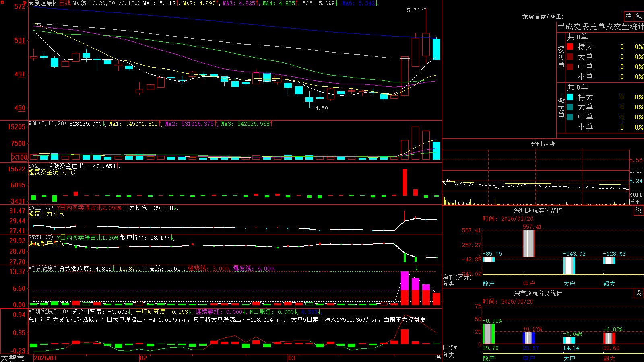This screenshot has width=644, height=362.
Task: Click the -85.75 散户 net amount value
Action: point(492,254)
